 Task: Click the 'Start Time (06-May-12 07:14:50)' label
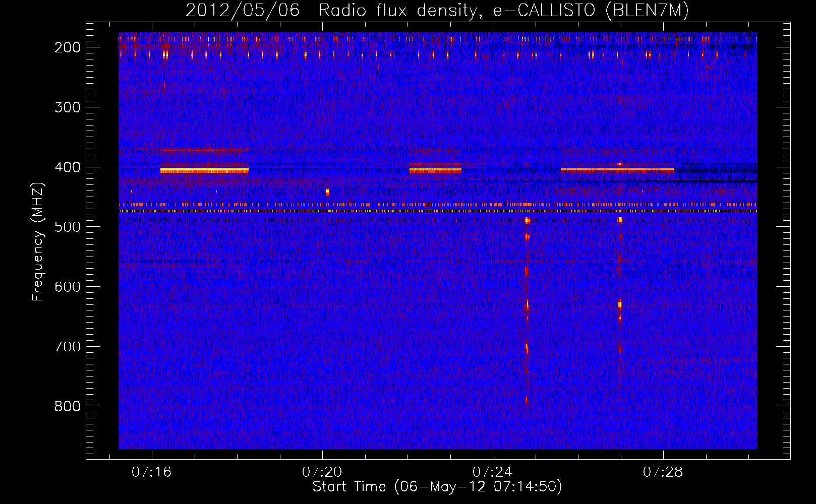(437, 487)
